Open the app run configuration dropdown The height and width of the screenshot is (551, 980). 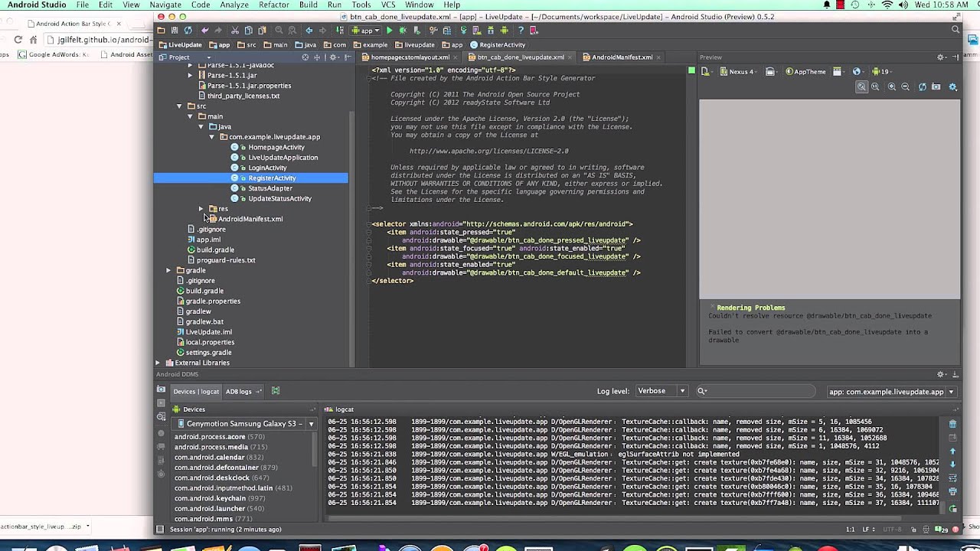tap(366, 31)
